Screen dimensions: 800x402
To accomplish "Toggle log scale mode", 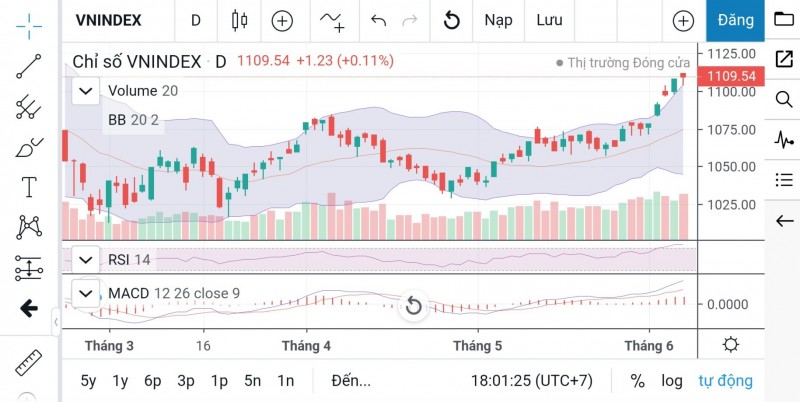I will coord(672,380).
